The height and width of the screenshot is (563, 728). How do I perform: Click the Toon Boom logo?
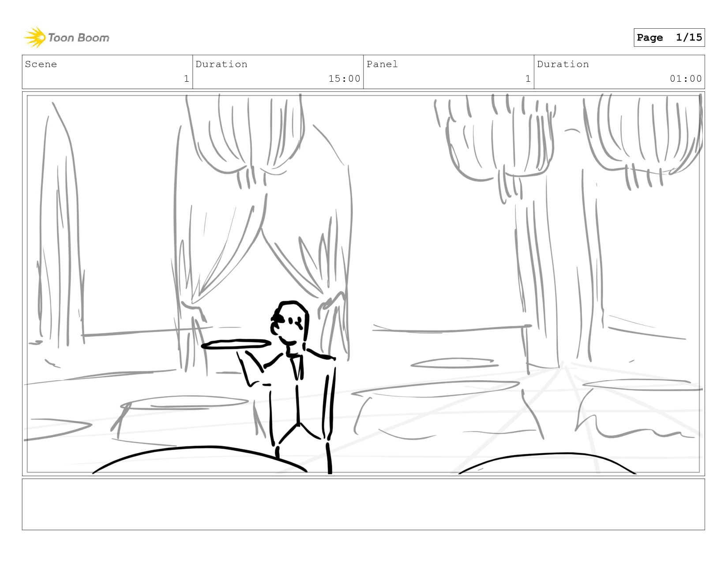click(66, 38)
